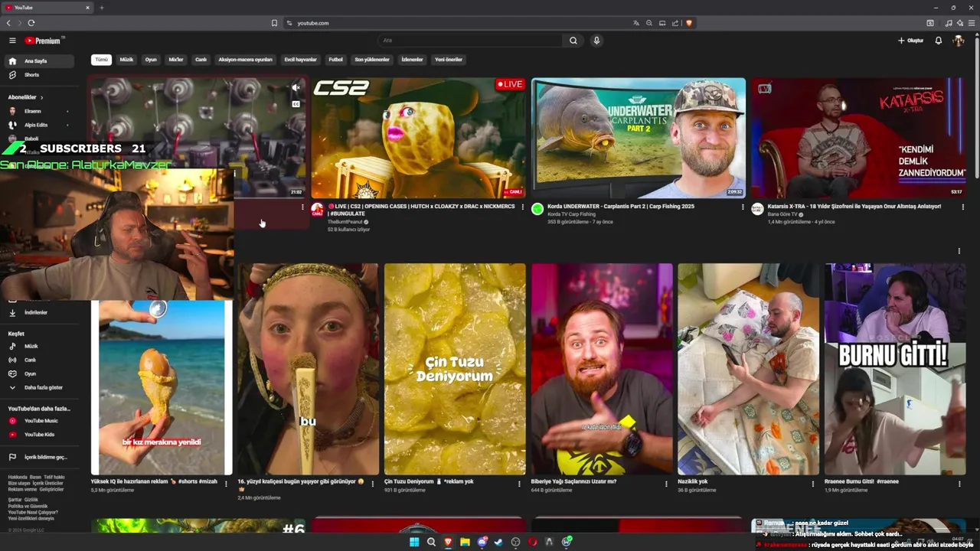The image size is (980, 551).
Task: Open a new browser tab
Action: click(x=101, y=8)
